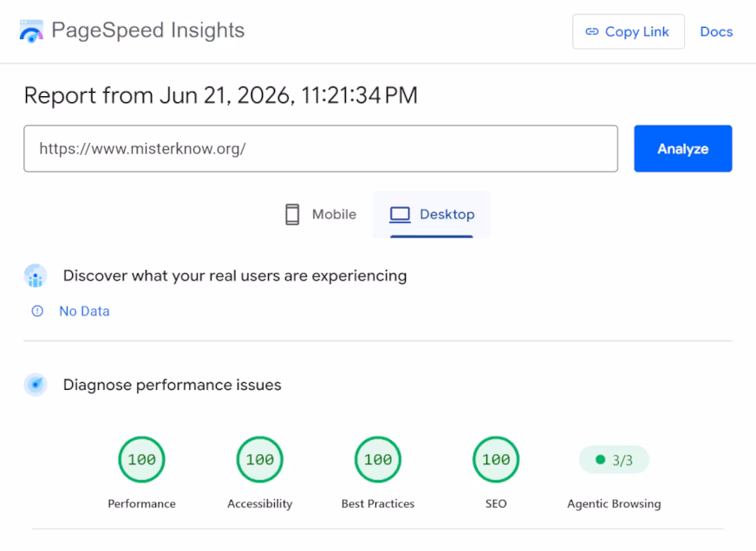Image resolution: width=756 pixels, height=551 pixels.
Task: Open the Docs link
Action: coord(716,32)
